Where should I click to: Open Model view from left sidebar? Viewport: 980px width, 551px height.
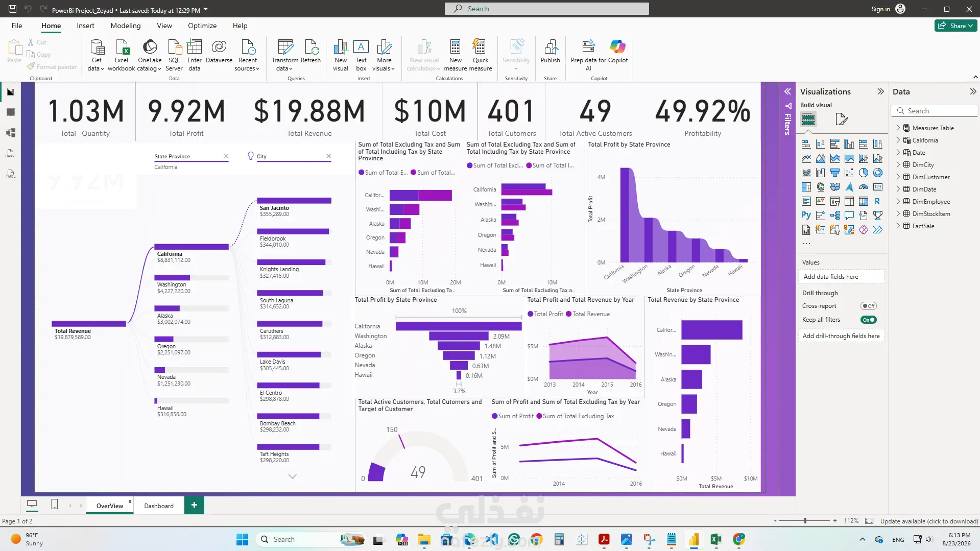pyautogui.click(x=11, y=133)
